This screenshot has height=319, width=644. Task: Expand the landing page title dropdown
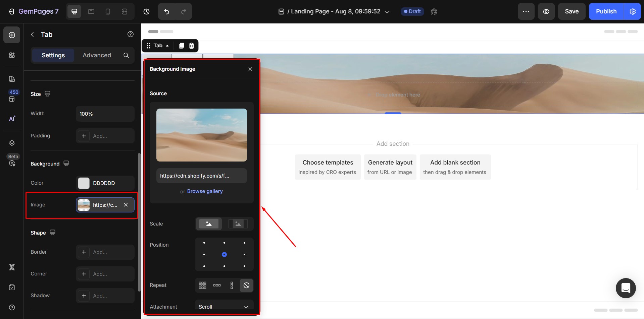(x=387, y=12)
